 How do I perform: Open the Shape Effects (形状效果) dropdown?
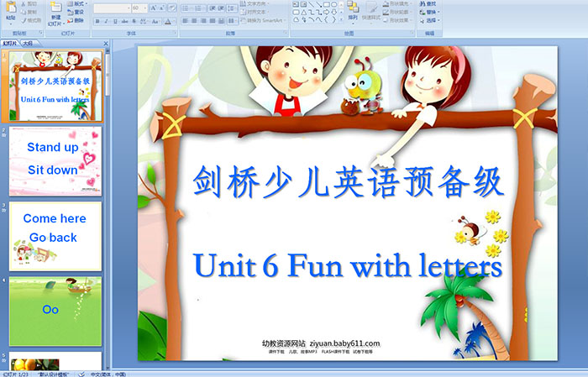(x=398, y=20)
